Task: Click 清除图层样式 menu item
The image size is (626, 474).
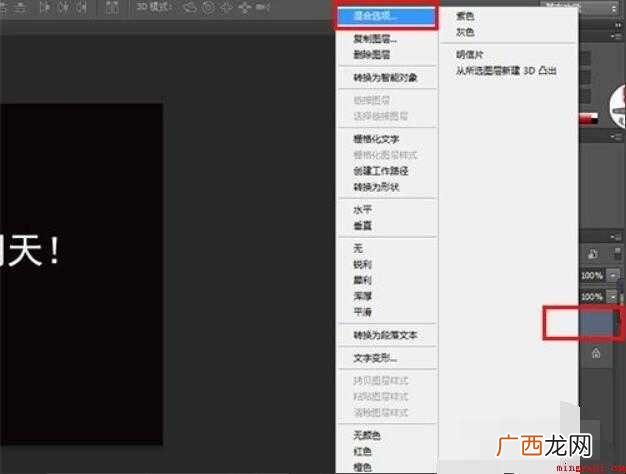Action: pos(380,413)
